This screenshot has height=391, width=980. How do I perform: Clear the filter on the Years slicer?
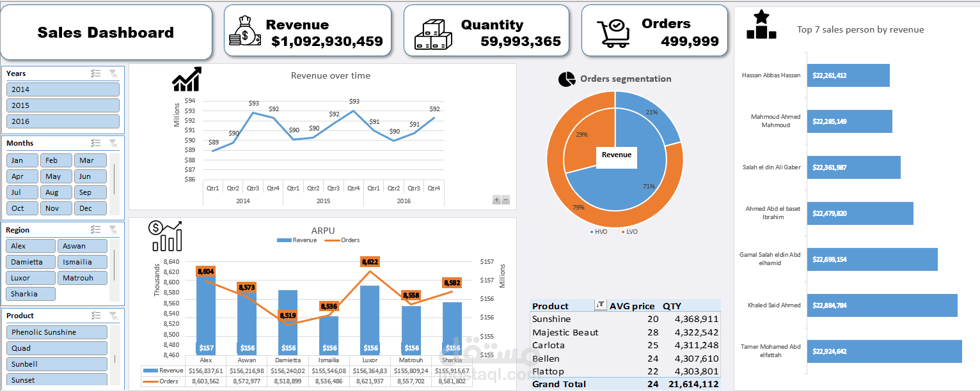coord(114,73)
